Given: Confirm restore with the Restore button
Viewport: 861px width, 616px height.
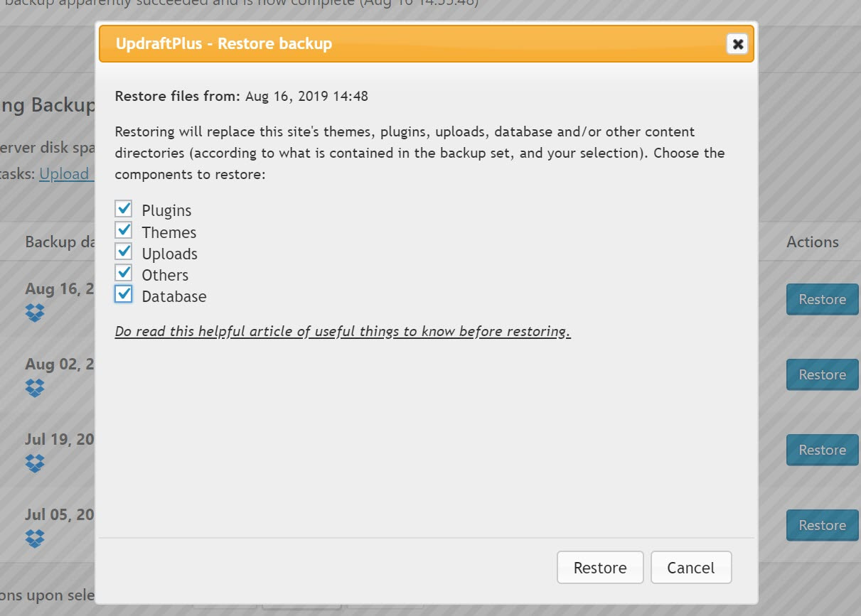Looking at the screenshot, I should pyautogui.click(x=599, y=567).
